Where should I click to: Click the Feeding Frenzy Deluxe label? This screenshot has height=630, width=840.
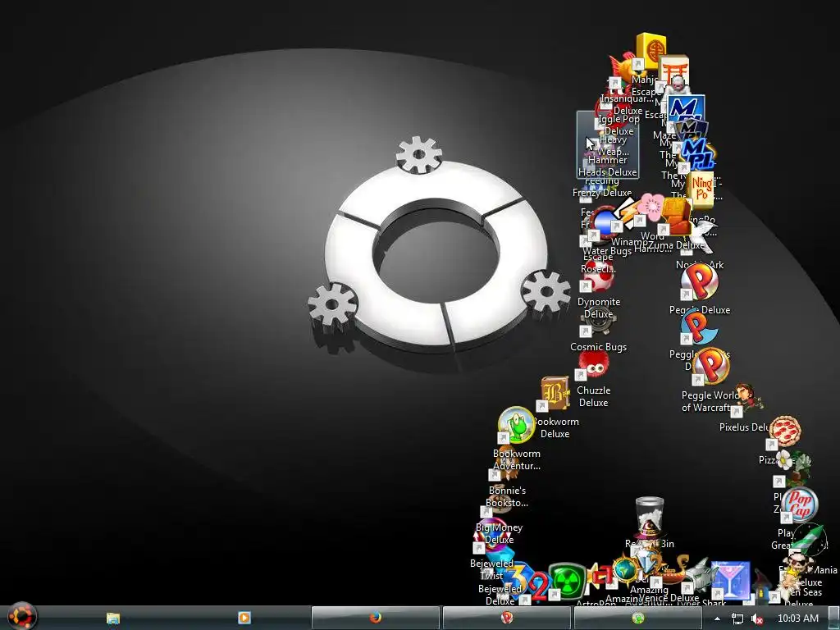point(601,187)
